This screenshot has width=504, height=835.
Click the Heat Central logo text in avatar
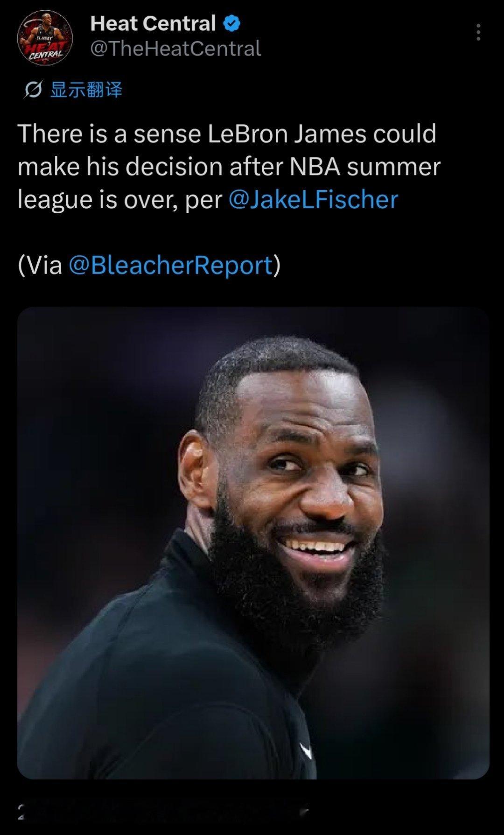[x=46, y=52]
